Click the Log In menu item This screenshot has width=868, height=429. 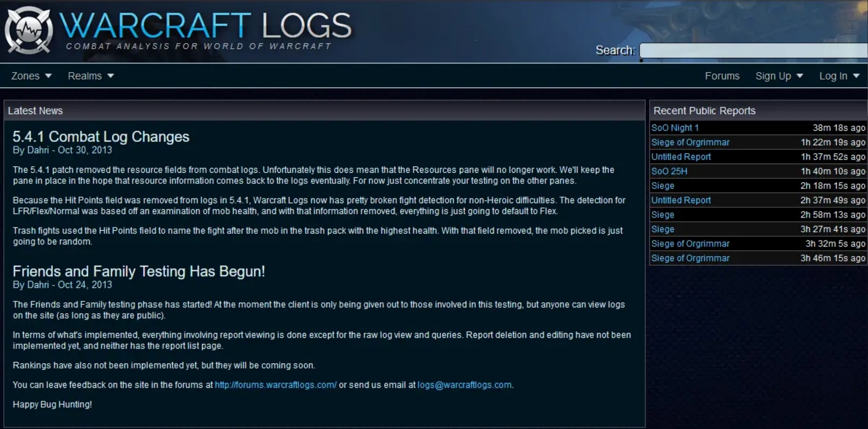[835, 76]
